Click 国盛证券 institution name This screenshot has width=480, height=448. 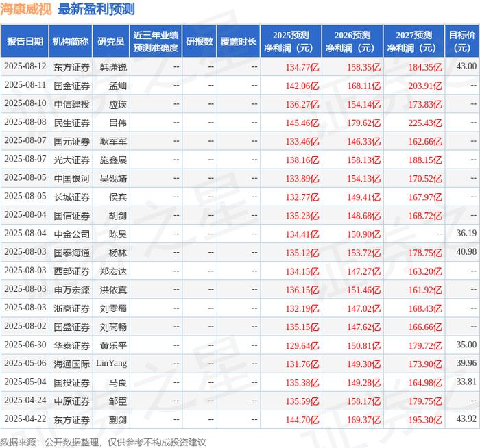71,327
